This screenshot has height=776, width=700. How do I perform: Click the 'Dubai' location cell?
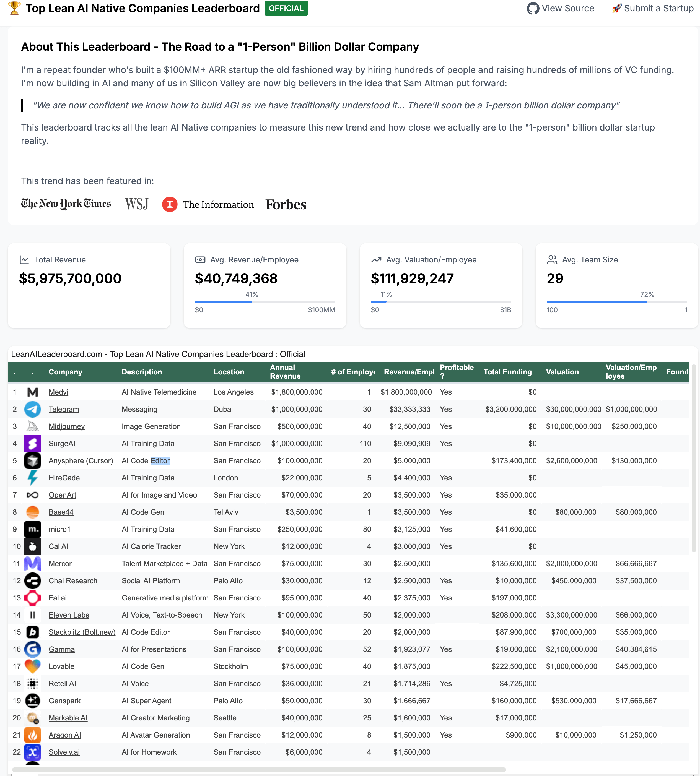point(223,409)
